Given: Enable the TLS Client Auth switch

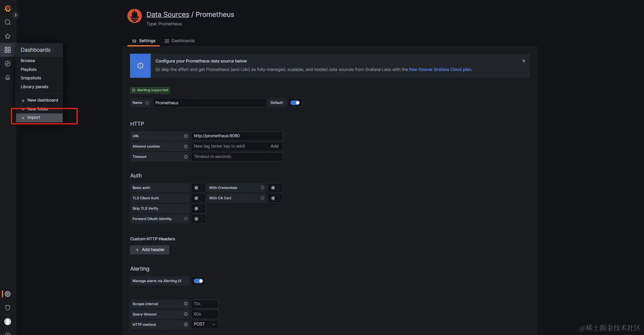Looking at the screenshot, I should [198, 198].
